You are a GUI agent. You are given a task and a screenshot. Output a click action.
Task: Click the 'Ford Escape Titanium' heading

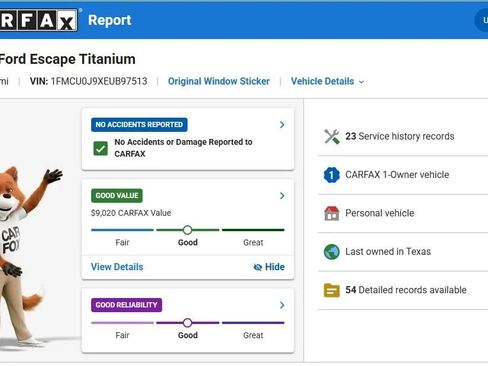(67, 59)
